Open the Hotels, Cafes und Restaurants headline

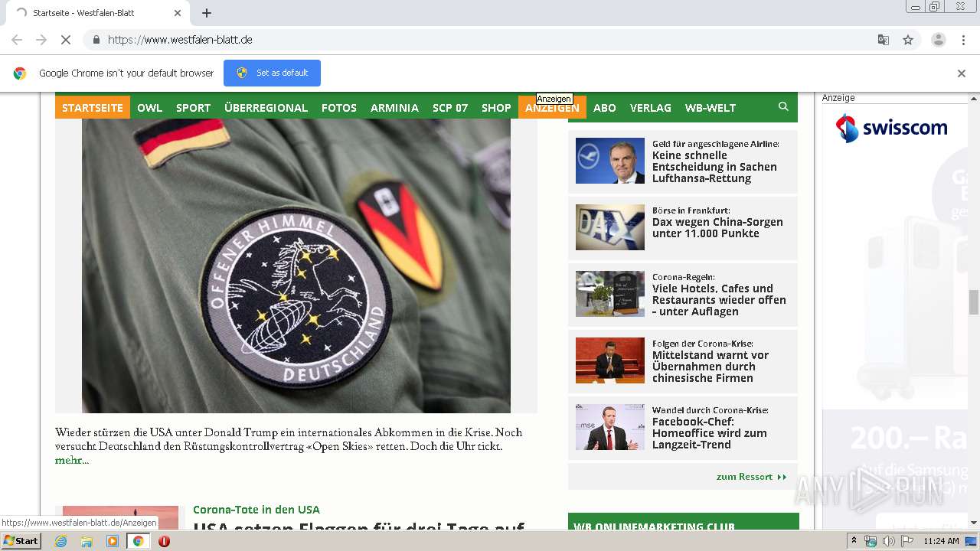tap(719, 300)
